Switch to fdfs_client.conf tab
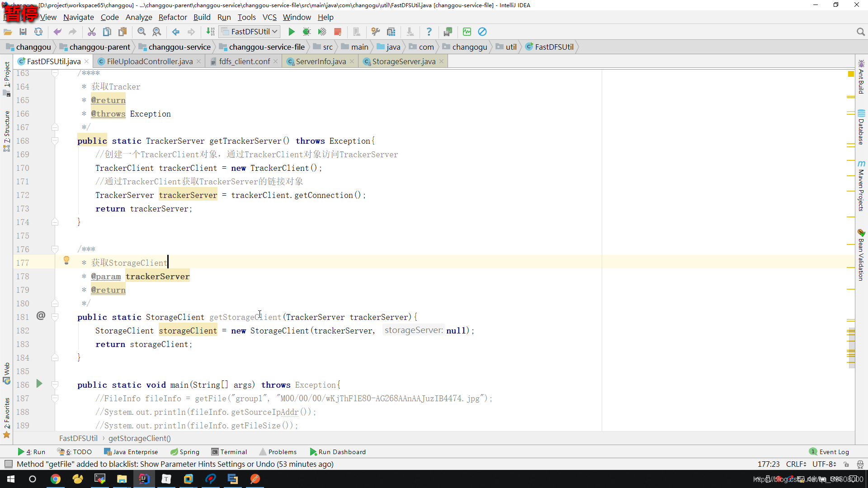 245,61
